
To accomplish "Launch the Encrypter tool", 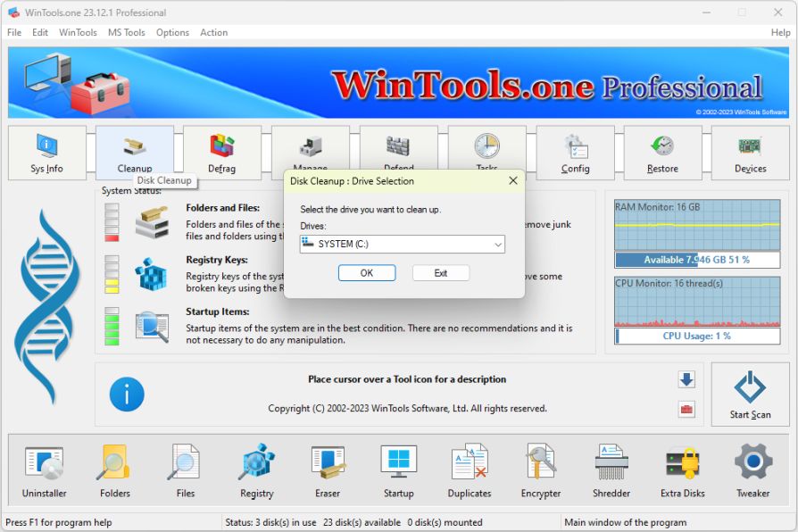I will point(541,470).
